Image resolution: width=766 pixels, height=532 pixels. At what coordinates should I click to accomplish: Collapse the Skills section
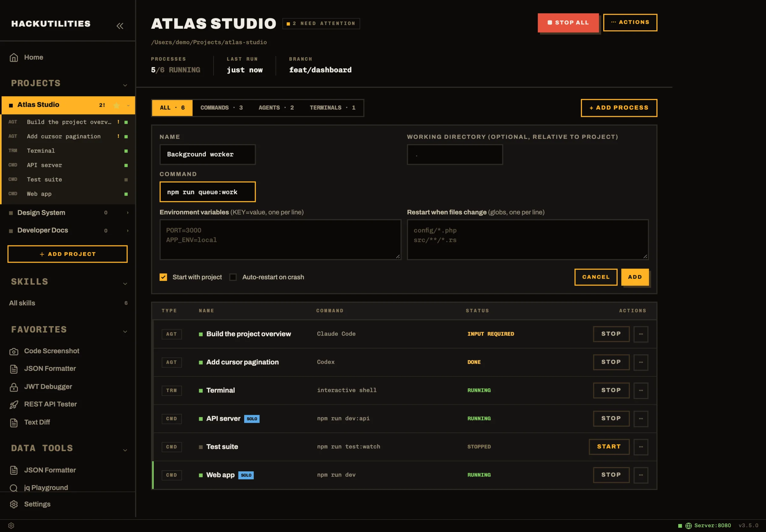(x=125, y=284)
